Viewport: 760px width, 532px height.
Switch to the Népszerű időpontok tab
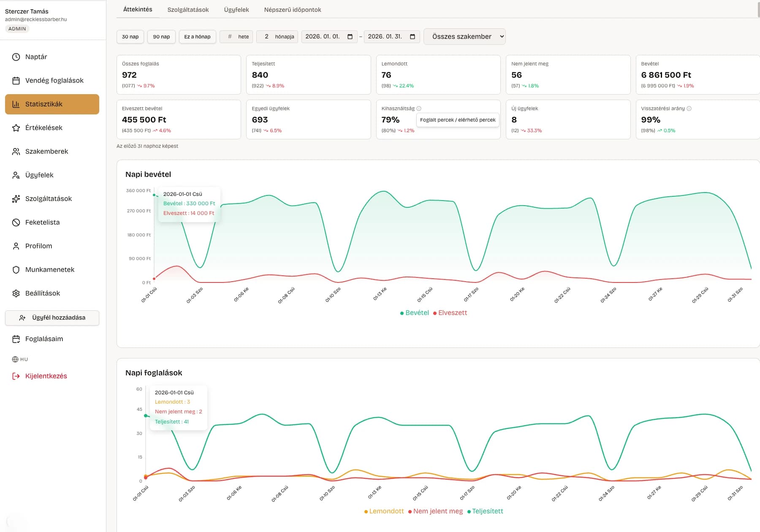(292, 10)
